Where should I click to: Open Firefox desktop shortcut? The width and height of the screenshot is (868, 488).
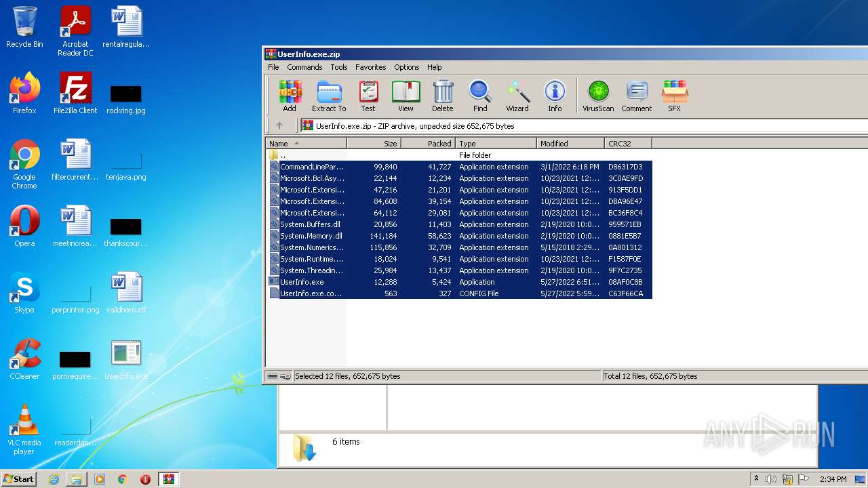tap(24, 94)
